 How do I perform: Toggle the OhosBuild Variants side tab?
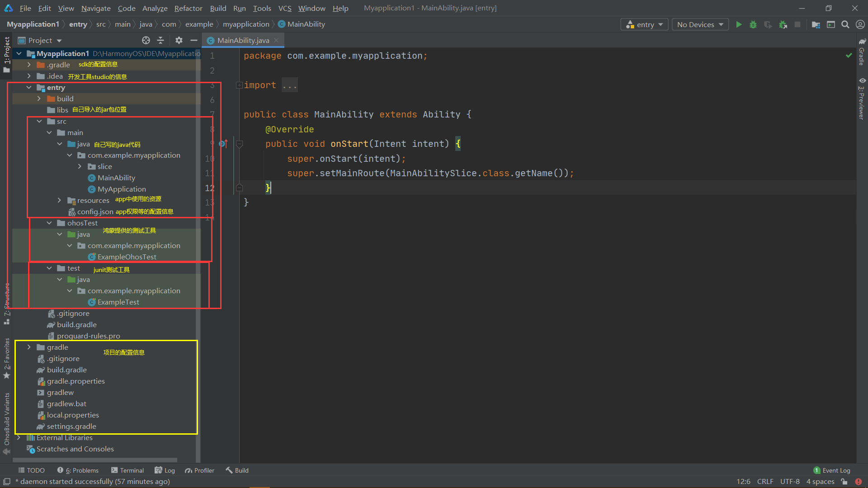(x=7, y=423)
